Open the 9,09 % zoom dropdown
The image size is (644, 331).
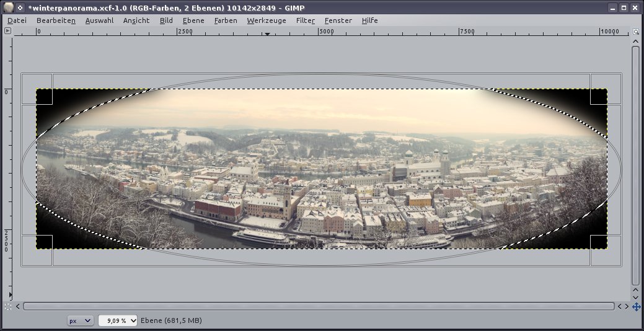coord(118,320)
